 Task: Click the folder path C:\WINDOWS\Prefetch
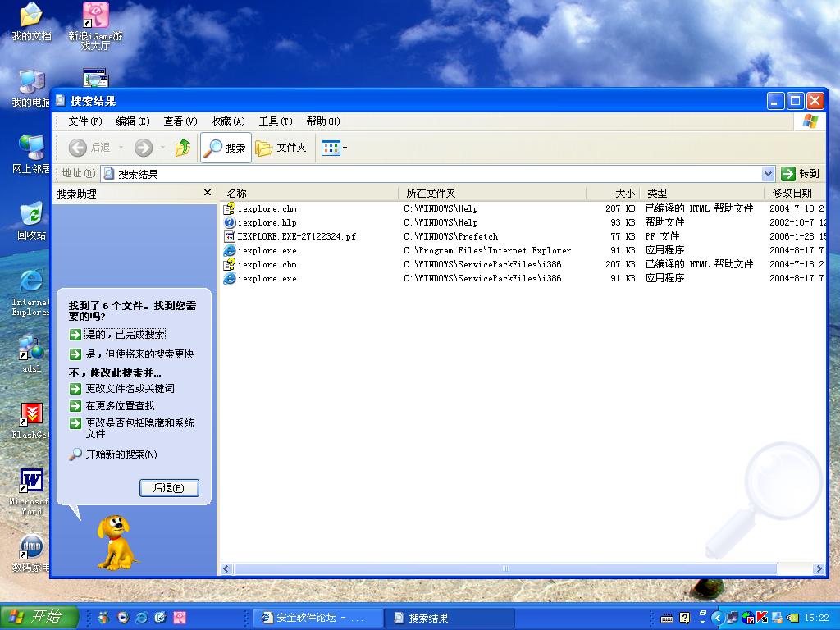coord(450,236)
